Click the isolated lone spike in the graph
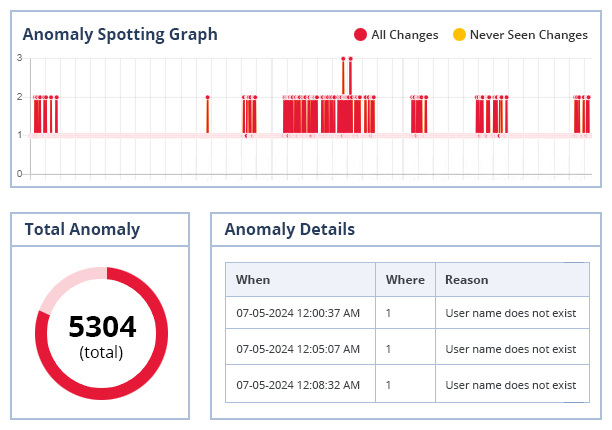612x430 pixels. (x=207, y=114)
